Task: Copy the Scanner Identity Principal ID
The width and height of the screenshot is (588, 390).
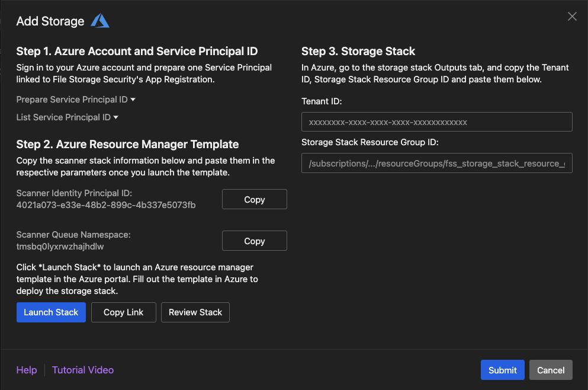Action: tap(254, 200)
